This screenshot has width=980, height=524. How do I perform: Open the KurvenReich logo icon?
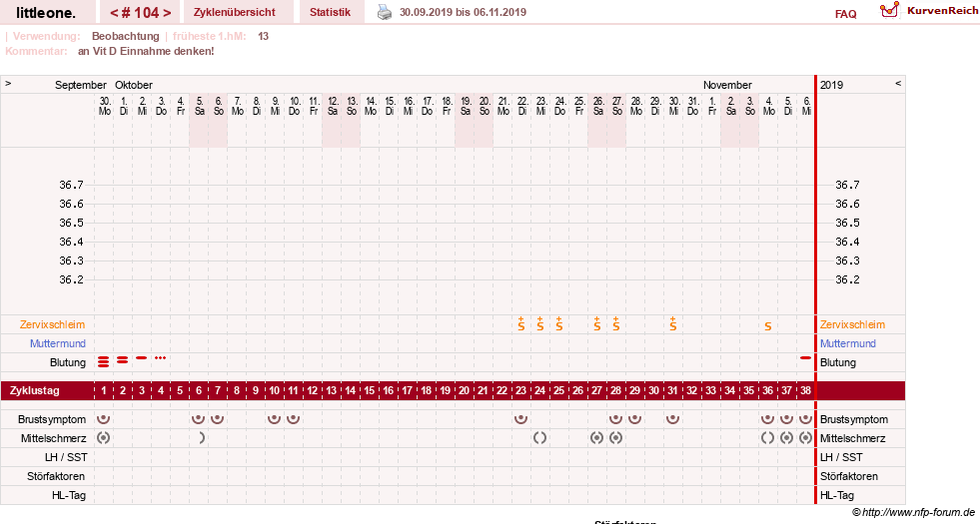(889, 10)
